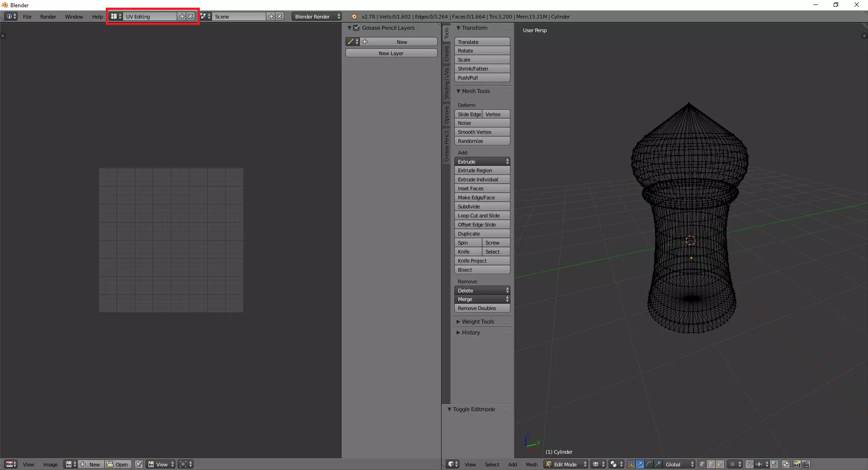Toggle snap during transform magnet icon
868x470 pixels.
coord(750,464)
